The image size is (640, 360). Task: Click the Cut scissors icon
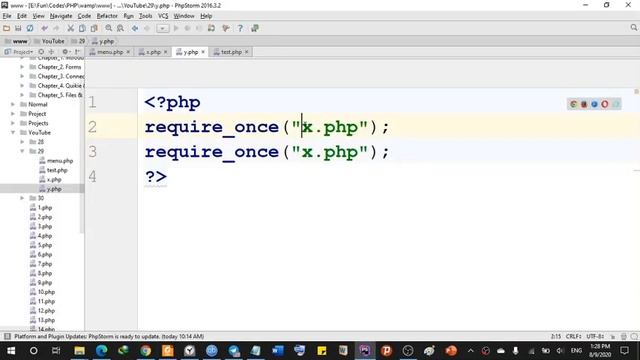[71, 28]
